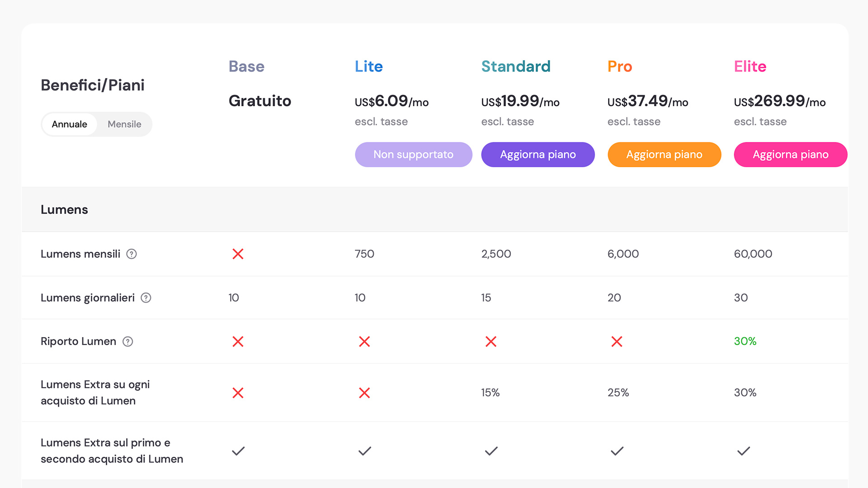Click the red X for Base Lumens mensili

click(238, 254)
